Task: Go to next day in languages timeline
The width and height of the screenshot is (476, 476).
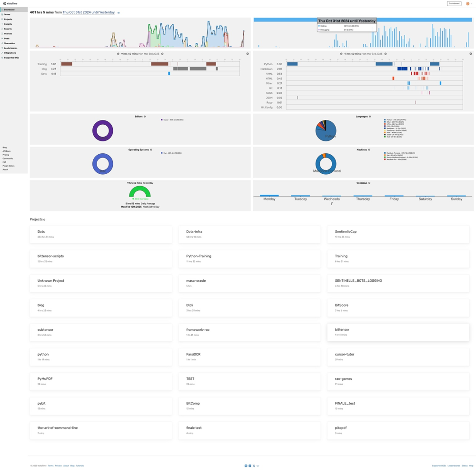Action: tap(386, 54)
